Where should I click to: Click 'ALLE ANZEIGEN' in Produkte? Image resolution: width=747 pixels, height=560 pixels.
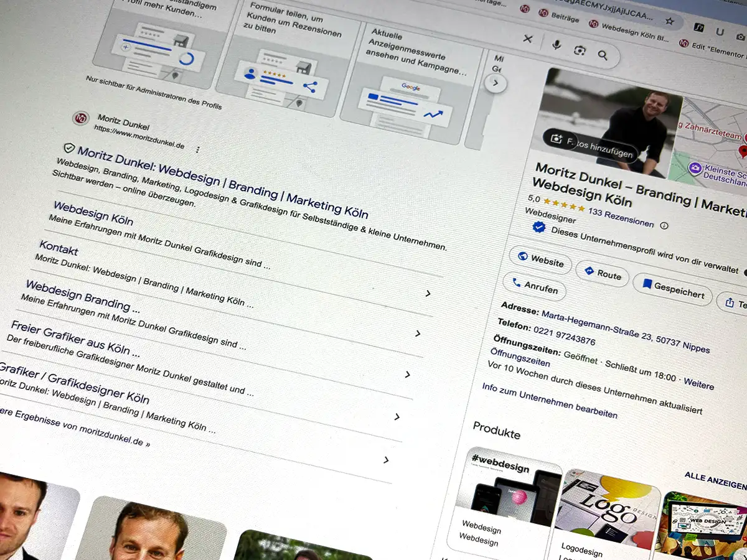click(716, 481)
